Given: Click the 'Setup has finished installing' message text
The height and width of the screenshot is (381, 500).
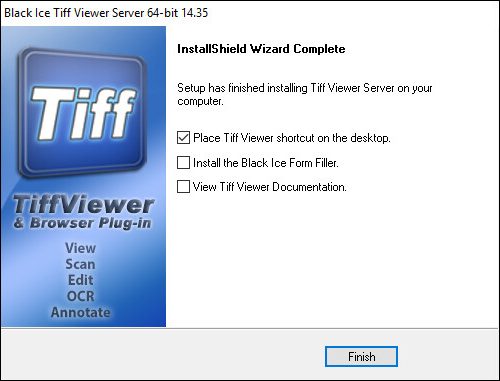Looking at the screenshot, I should pyautogui.click(x=305, y=94).
